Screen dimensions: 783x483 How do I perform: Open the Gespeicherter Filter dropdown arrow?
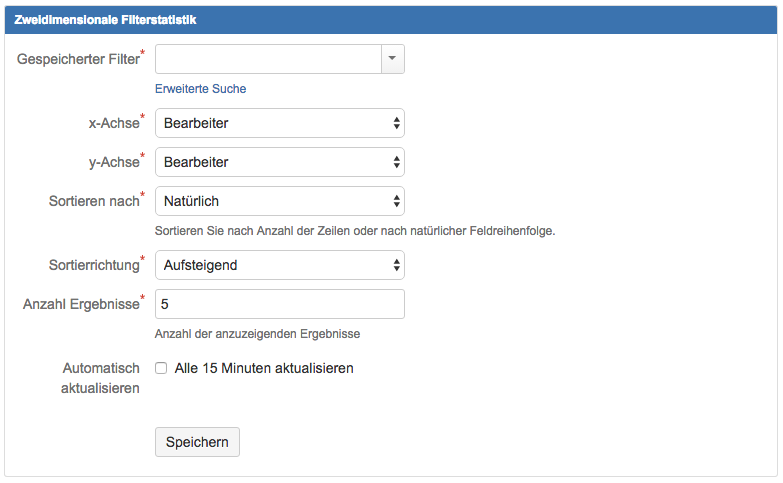(392, 59)
